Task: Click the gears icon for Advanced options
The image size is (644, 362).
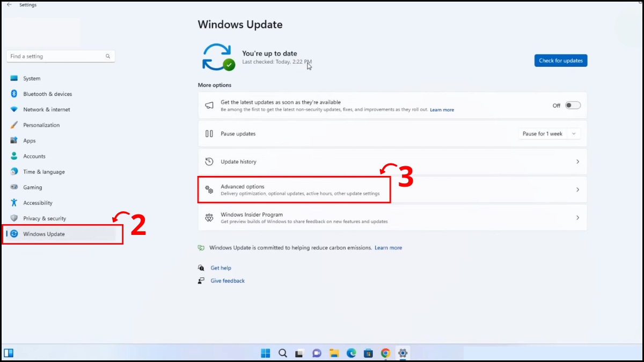Action: [209, 190]
